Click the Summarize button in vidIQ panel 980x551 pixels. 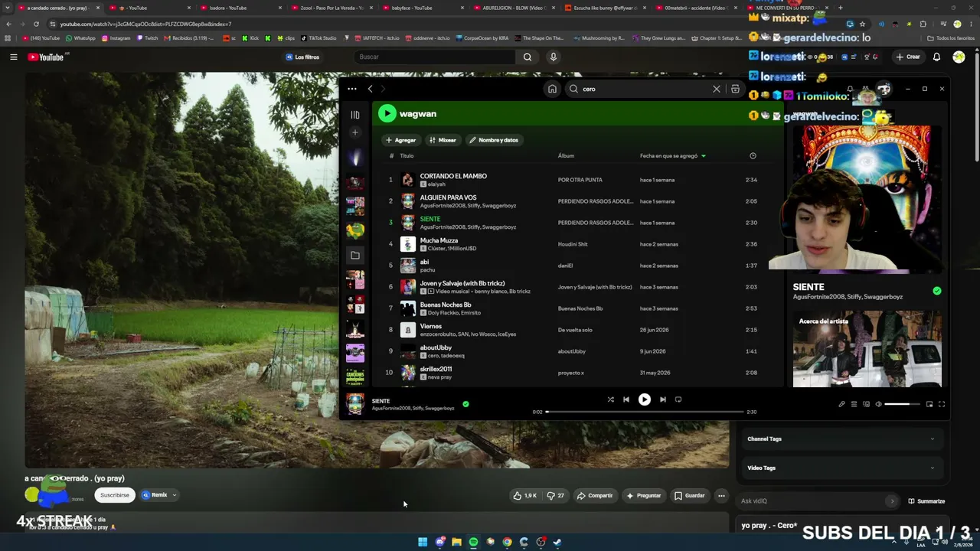[x=926, y=501]
